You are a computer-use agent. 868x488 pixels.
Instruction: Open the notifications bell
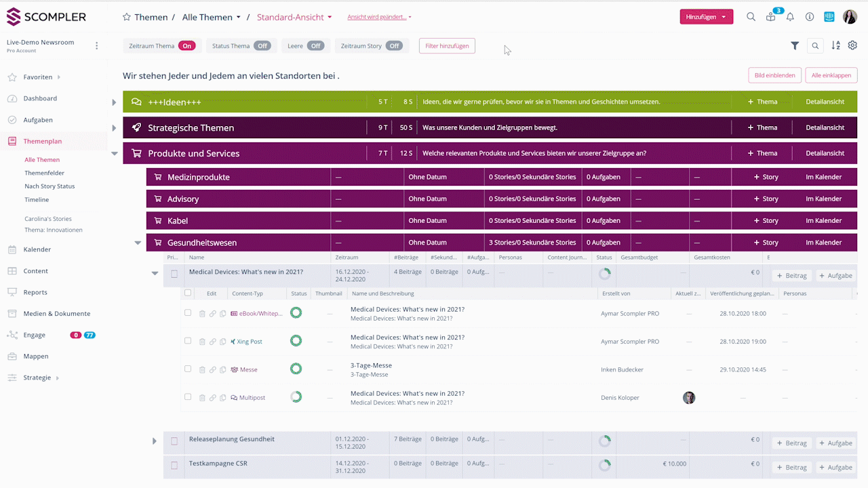point(790,17)
